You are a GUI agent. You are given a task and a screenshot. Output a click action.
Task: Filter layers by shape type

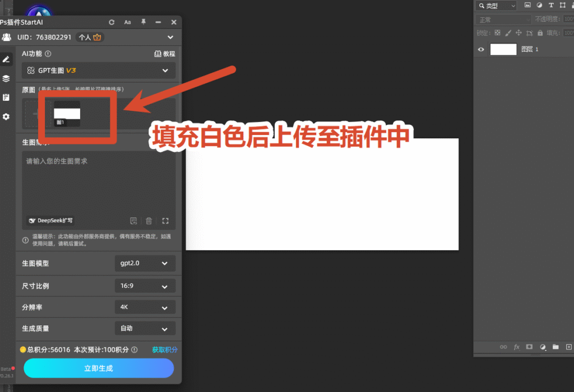click(563, 5)
